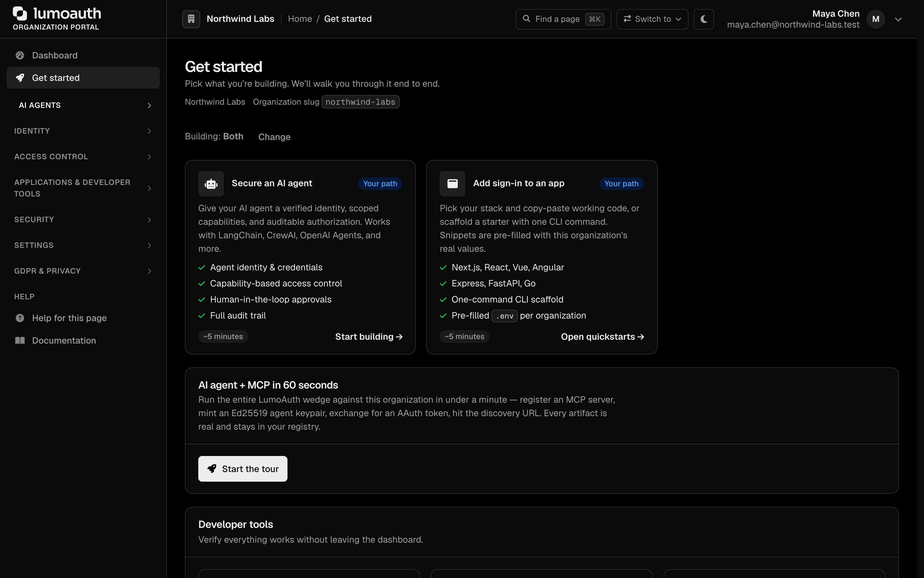
Task: Open Help for this page
Action: (83, 318)
